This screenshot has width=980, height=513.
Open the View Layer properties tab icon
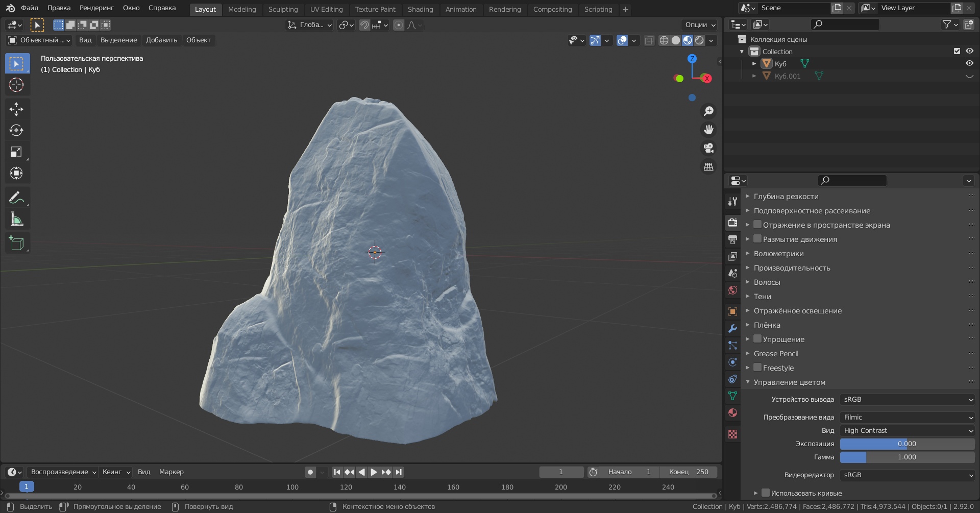coord(732,256)
